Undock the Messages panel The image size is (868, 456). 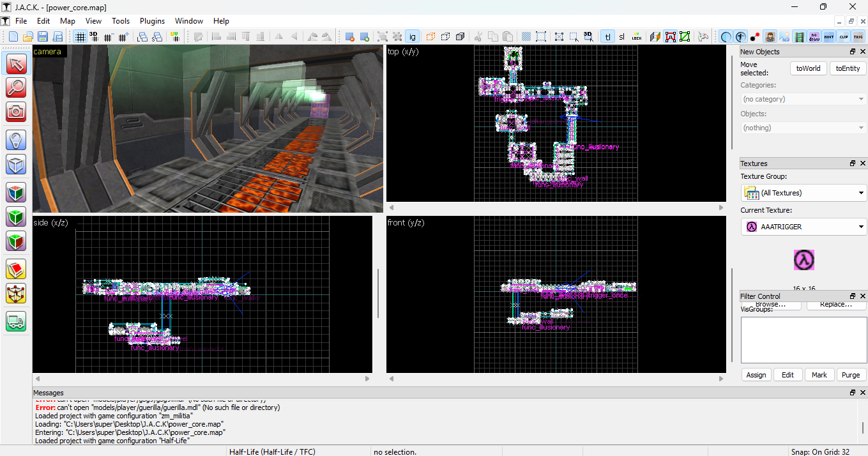(853, 393)
